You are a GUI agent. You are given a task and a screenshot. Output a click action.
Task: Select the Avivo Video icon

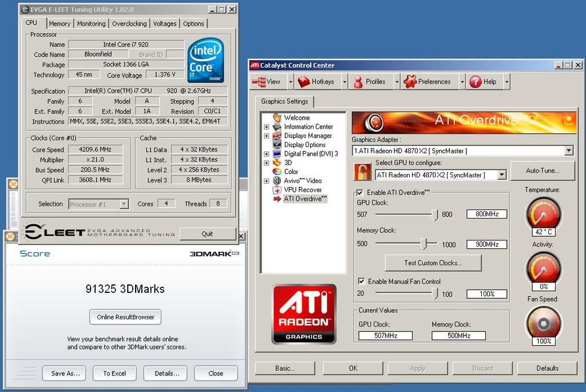click(x=277, y=180)
